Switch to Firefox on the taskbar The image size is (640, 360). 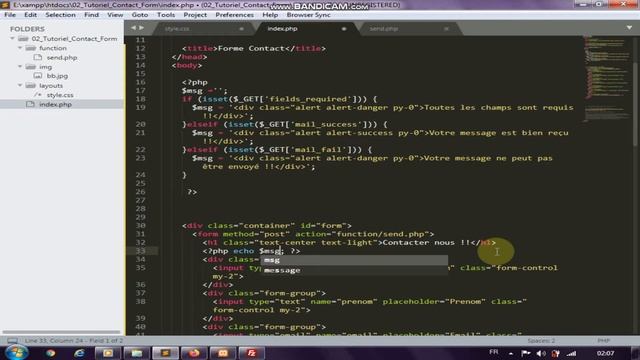click(194, 353)
